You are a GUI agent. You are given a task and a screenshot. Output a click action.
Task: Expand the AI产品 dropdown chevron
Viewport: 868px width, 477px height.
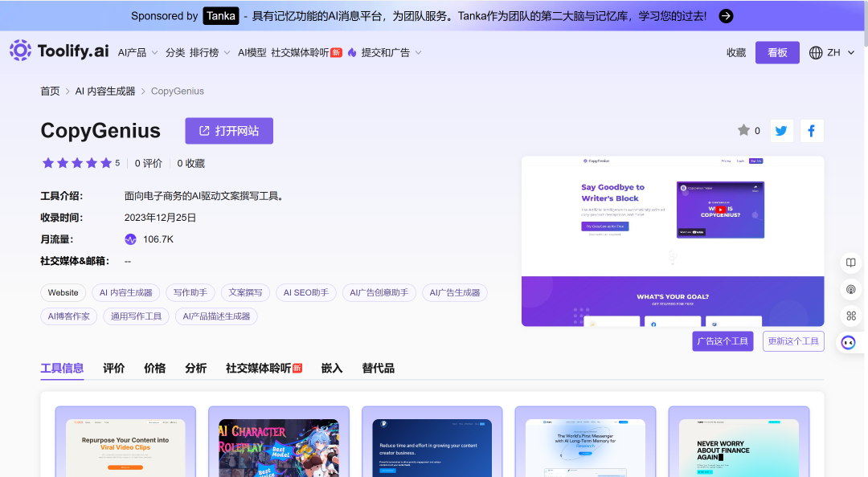(154, 52)
